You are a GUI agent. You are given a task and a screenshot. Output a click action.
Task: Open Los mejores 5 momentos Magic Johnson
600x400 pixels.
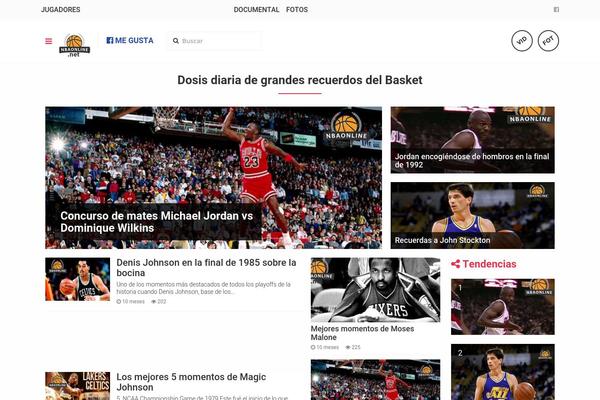click(191, 382)
